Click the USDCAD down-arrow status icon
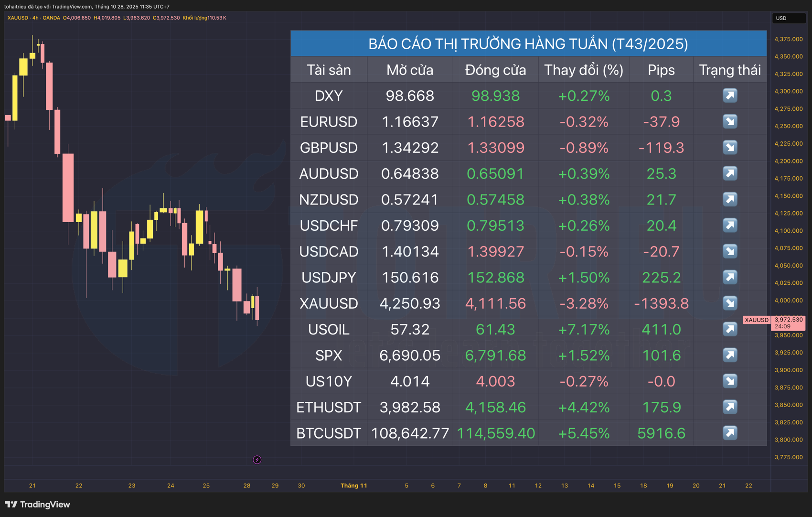 coord(730,251)
